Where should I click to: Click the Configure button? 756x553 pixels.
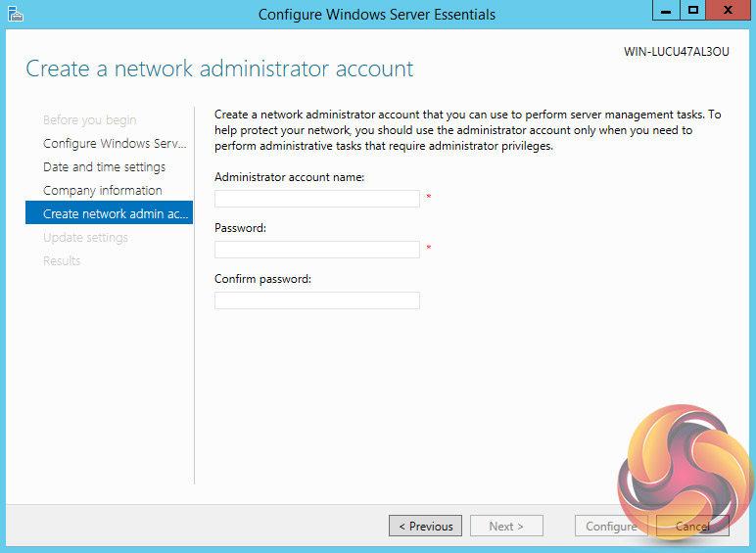click(x=611, y=527)
